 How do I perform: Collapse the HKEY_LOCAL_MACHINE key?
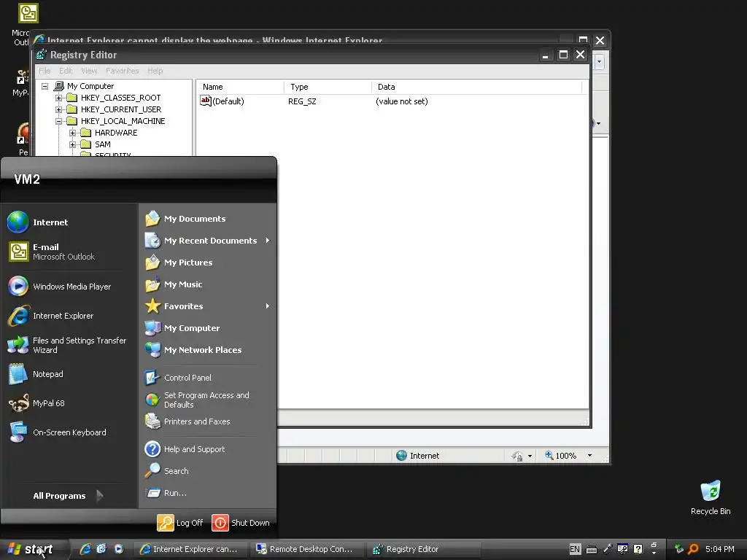58,121
